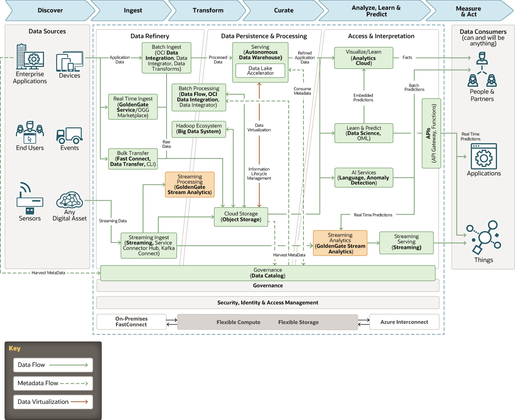Click the Information Lifecycle Management label
Image resolution: width=515 pixels, height=420 pixels.
pyautogui.click(x=259, y=174)
